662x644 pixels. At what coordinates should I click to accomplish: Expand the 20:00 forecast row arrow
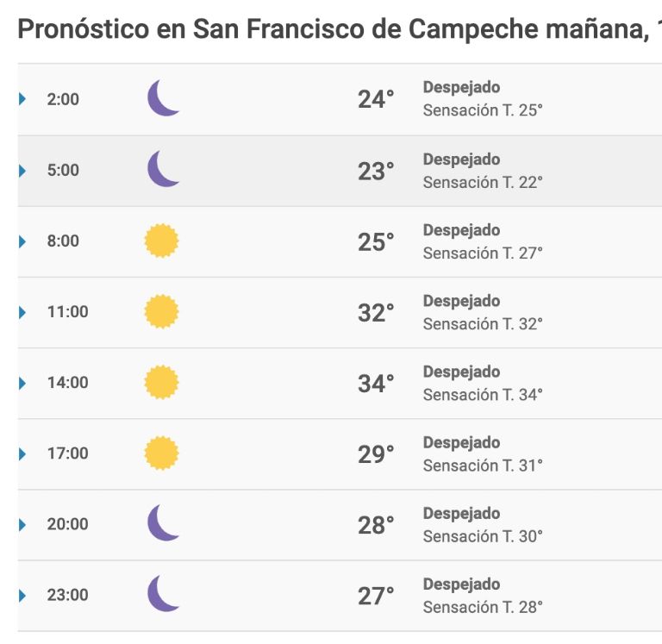tap(22, 525)
